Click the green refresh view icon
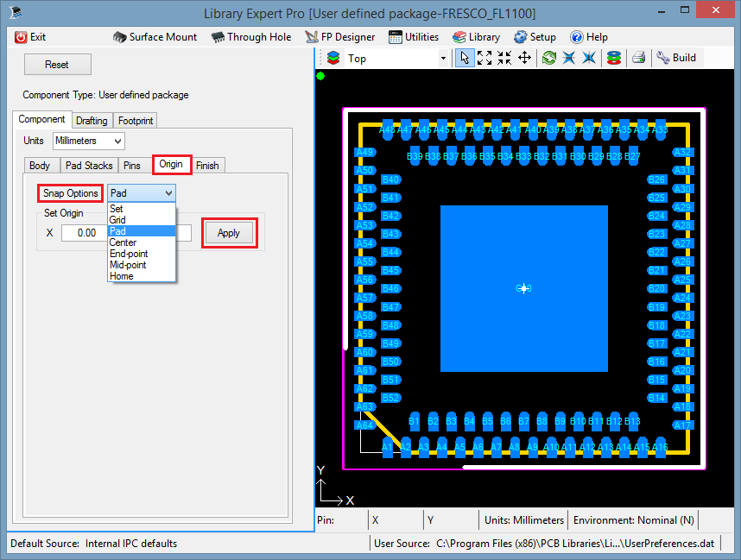 coord(549,58)
